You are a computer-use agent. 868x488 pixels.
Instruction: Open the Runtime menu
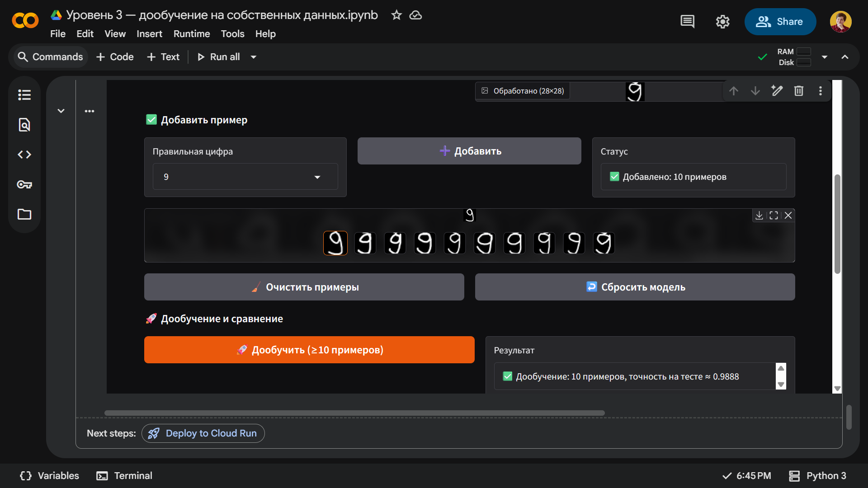192,34
